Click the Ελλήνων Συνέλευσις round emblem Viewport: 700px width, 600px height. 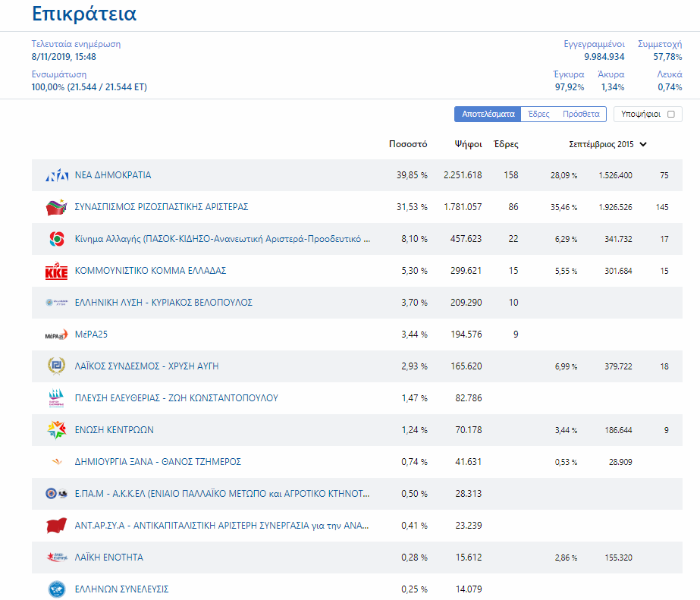point(57,589)
